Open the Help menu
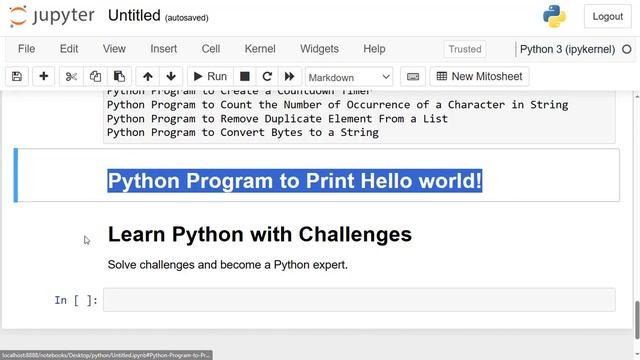The image size is (640, 360). [x=374, y=49]
